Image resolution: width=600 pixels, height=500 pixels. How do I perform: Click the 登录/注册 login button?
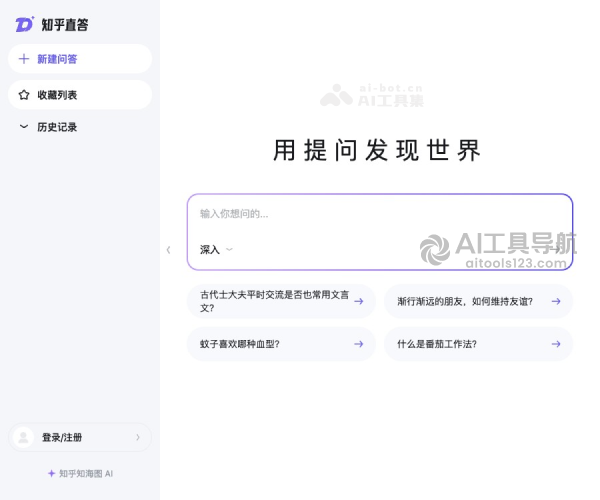80,437
